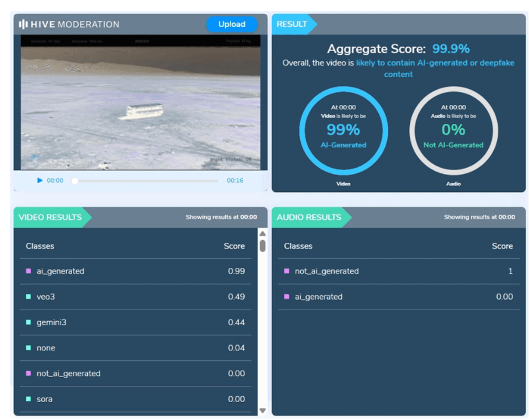Click the gemini3 class color marker

(x=28, y=322)
